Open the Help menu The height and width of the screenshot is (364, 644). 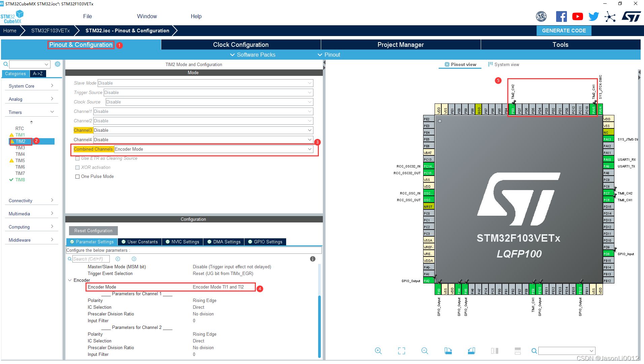[x=196, y=16]
